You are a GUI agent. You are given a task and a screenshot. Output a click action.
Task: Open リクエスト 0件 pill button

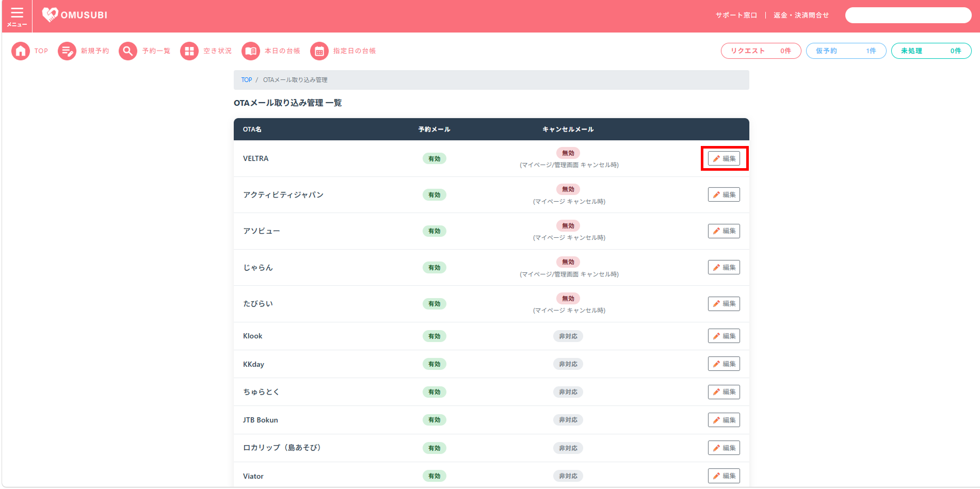(x=761, y=51)
